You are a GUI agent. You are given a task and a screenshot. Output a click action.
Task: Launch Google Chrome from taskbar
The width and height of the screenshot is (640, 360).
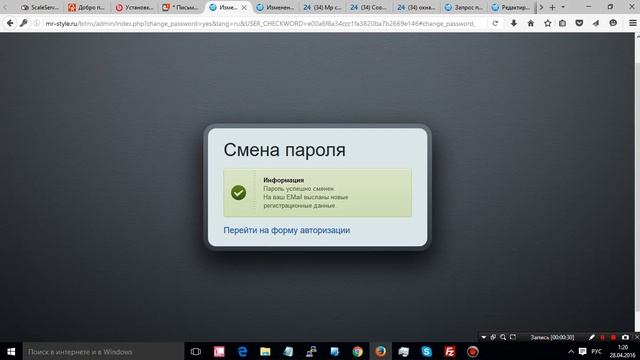tap(358, 351)
